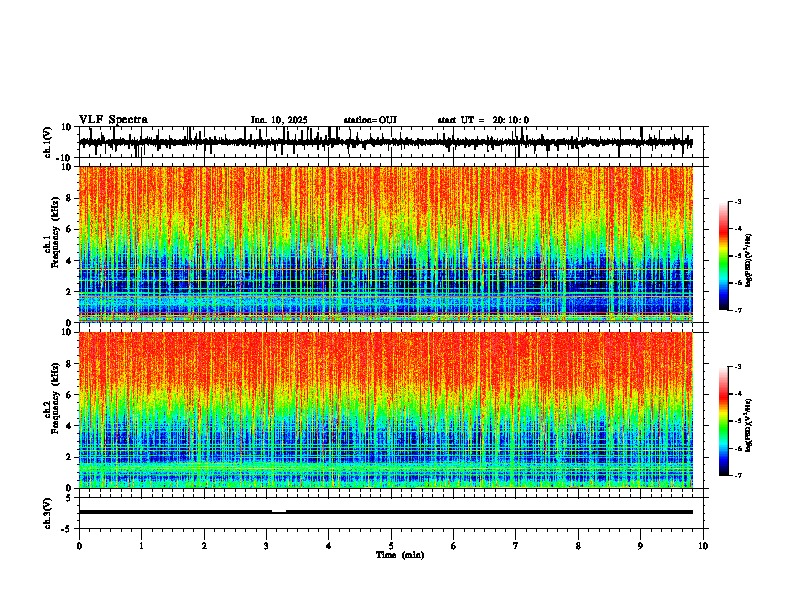Viewport: 792px width, 612px height.
Task: Click the ch.1 colorbar log(PSD) units label
Action: point(749,261)
